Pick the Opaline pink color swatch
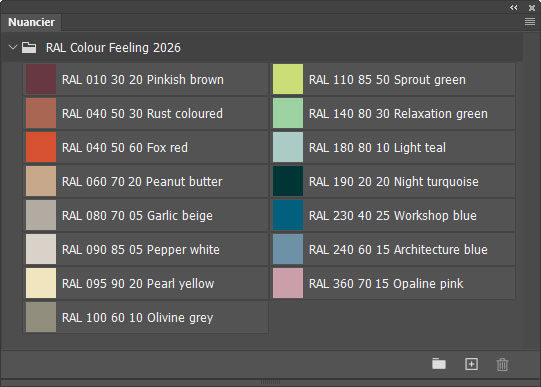 click(x=288, y=283)
